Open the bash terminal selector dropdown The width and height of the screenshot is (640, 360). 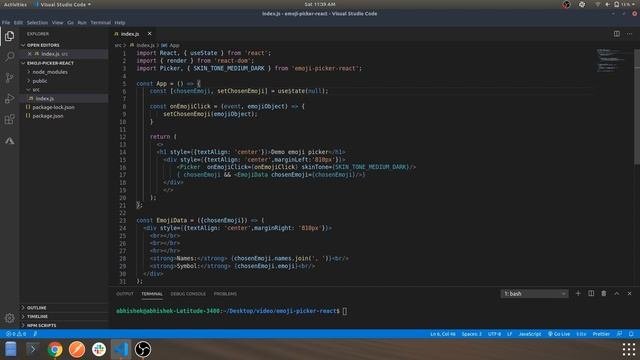(x=534, y=293)
